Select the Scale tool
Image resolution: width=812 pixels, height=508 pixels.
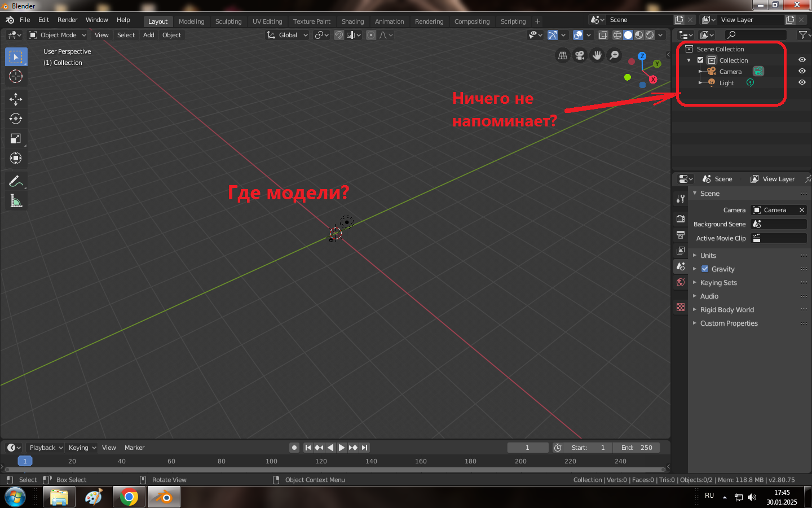(x=16, y=139)
